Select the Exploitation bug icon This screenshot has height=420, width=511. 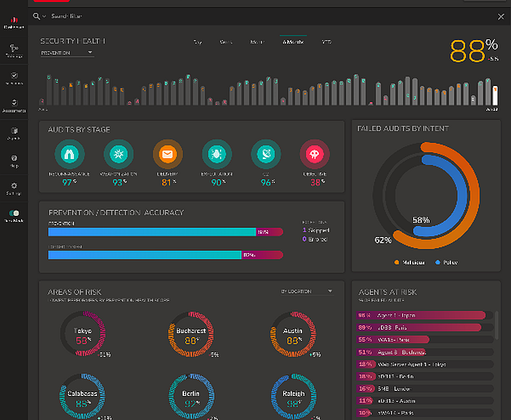pyautogui.click(x=217, y=154)
